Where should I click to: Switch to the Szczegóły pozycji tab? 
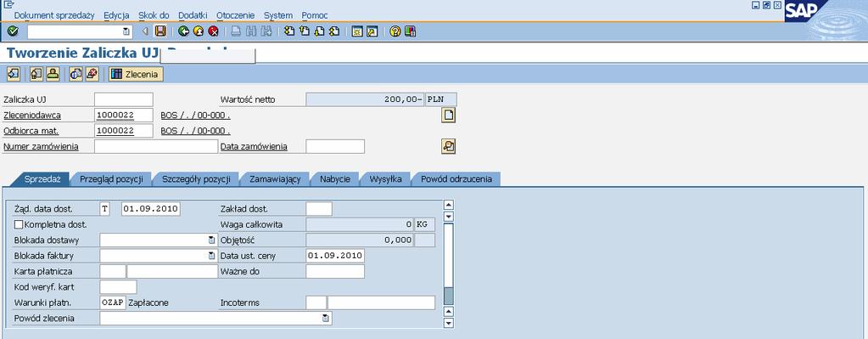point(196,179)
